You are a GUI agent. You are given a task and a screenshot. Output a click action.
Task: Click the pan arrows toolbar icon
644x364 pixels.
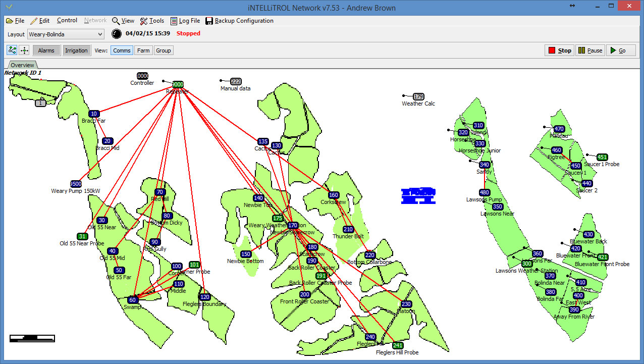[24, 50]
